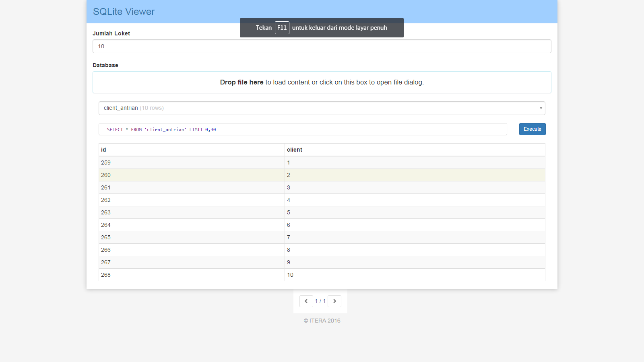Click client value 8 in row 266
Screen dimensions: 644x362
[x=415, y=250]
